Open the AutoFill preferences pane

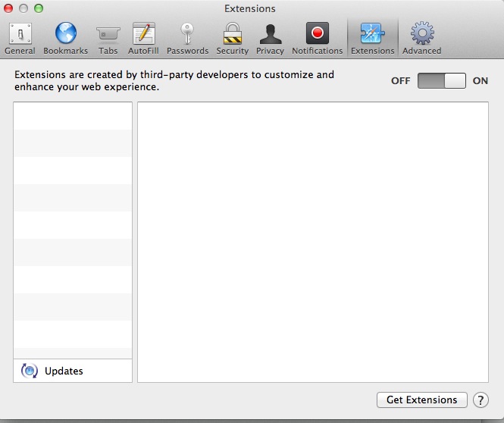click(143, 38)
